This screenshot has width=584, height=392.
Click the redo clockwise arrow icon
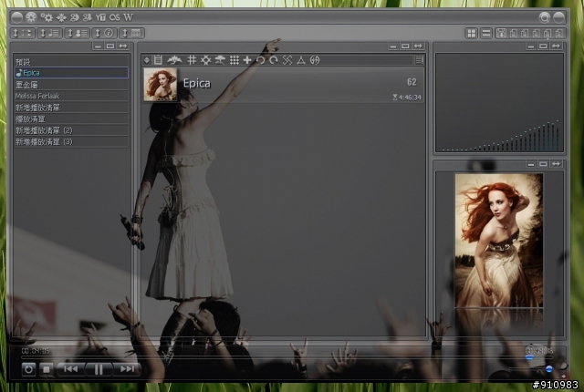click(274, 60)
